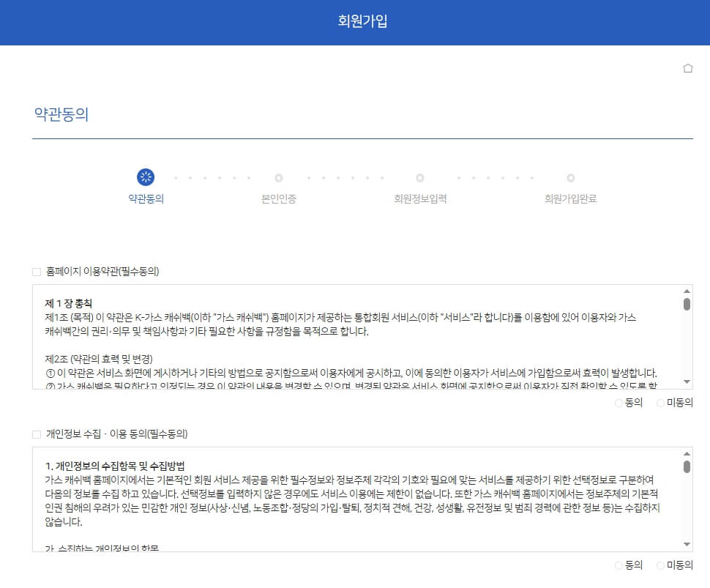
Task: Click a progress dot between 약관동의 and 본인인증
Action: coord(212,176)
